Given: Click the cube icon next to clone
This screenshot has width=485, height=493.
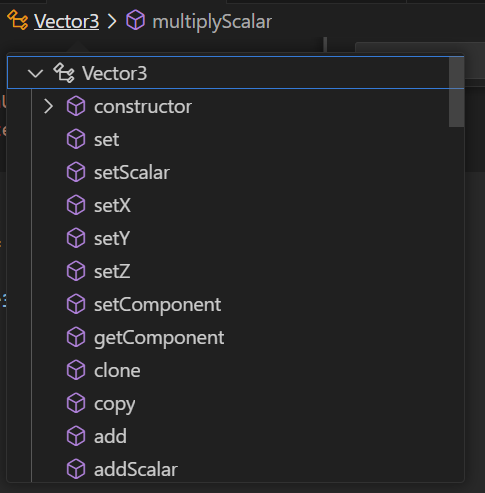Looking at the screenshot, I should (76, 370).
